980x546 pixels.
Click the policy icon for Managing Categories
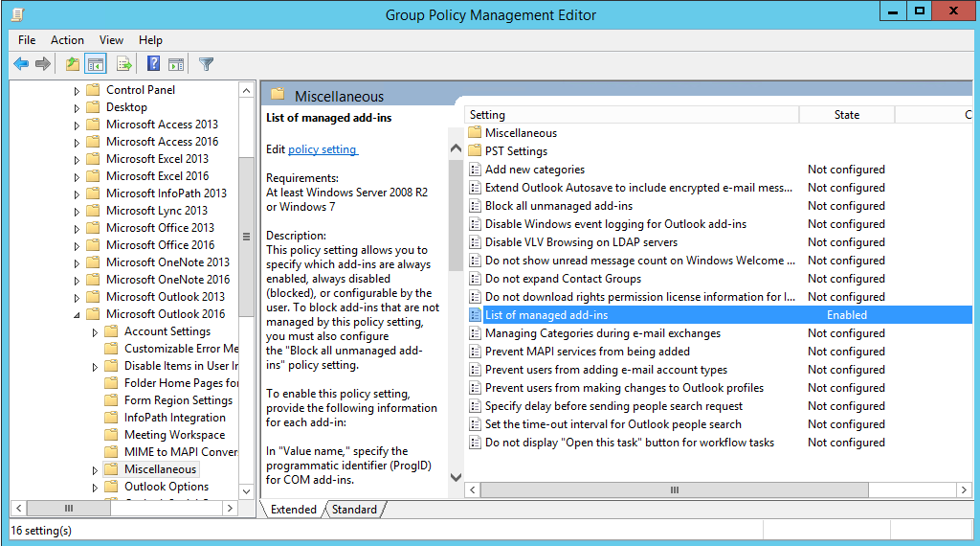click(x=475, y=333)
